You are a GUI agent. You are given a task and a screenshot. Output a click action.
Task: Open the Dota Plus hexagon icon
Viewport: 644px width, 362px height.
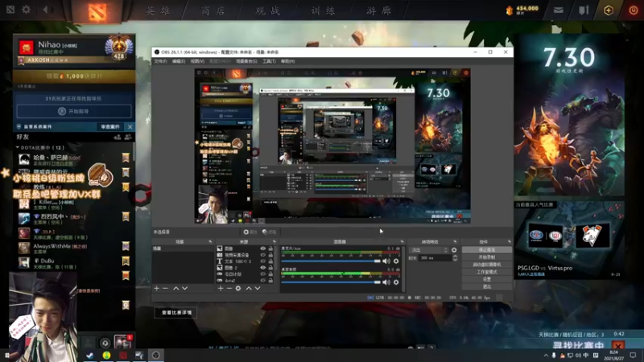609,10
